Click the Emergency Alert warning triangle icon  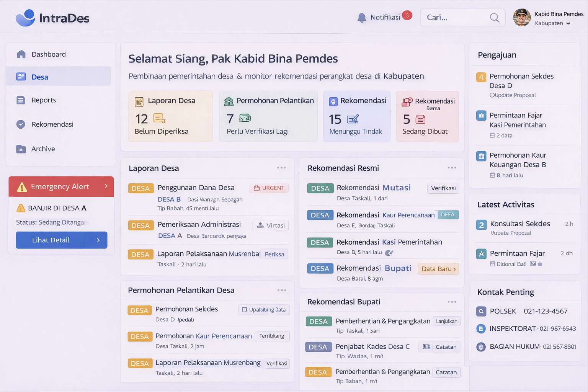pos(22,187)
